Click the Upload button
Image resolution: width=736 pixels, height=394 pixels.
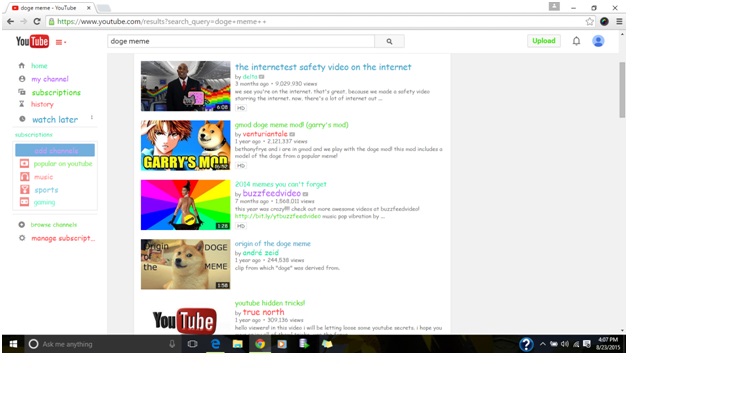[x=544, y=41]
